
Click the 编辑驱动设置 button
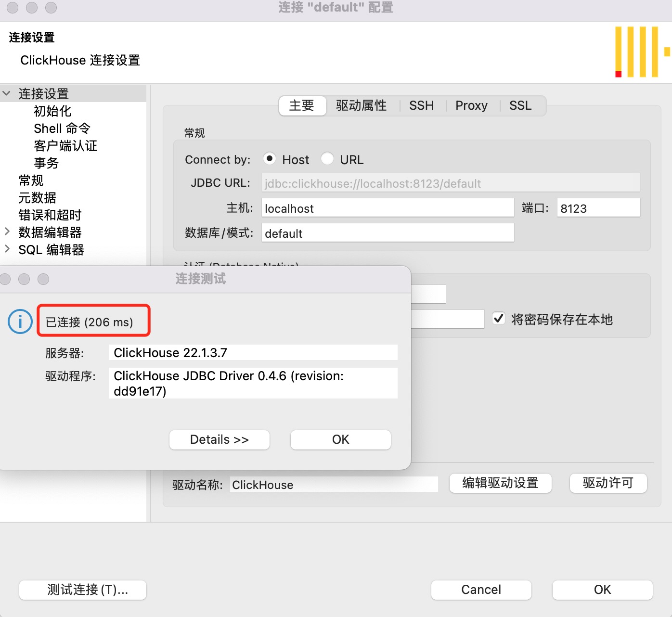tap(501, 483)
